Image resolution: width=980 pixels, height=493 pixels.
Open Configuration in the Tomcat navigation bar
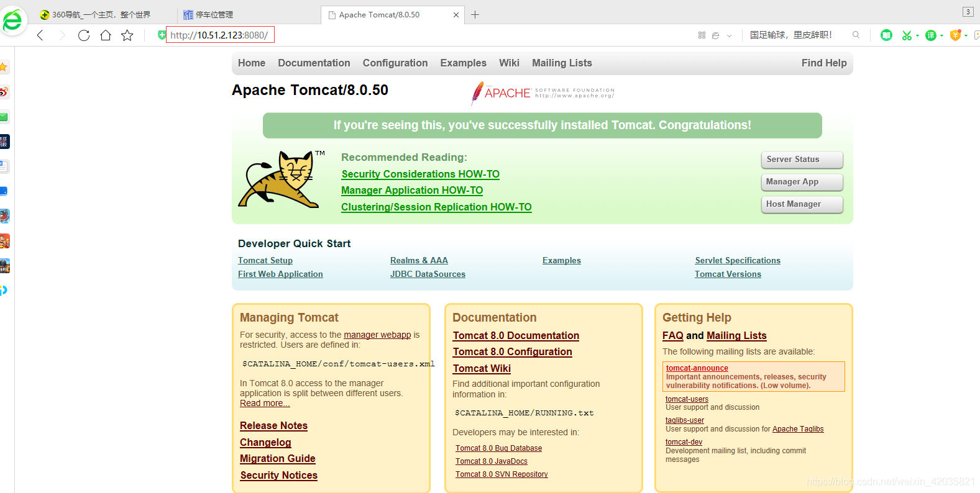click(395, 63)
